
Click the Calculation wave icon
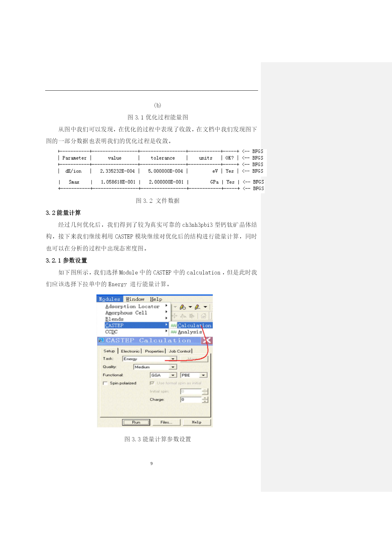point(173,325)
